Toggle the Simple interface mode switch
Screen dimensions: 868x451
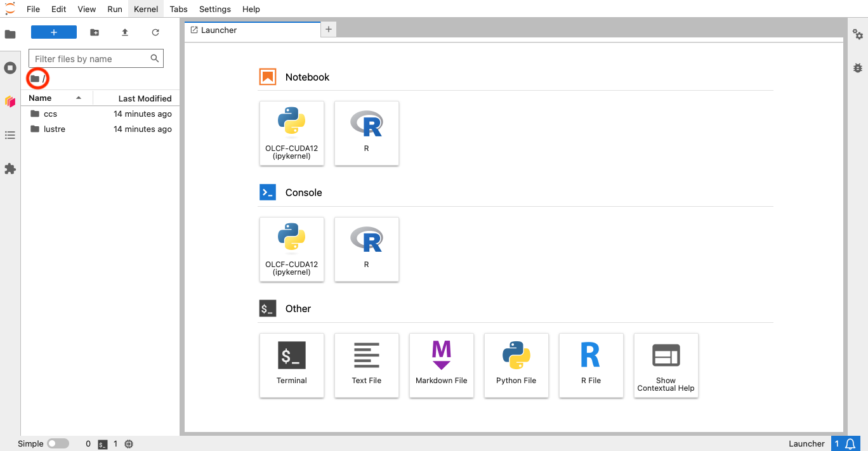[58, 444]
